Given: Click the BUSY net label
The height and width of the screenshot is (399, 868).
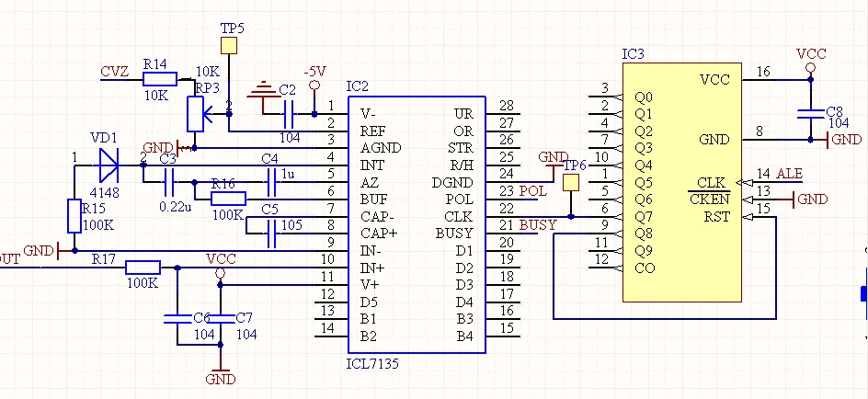Looking at the screenshot, I should click(538, 225).
